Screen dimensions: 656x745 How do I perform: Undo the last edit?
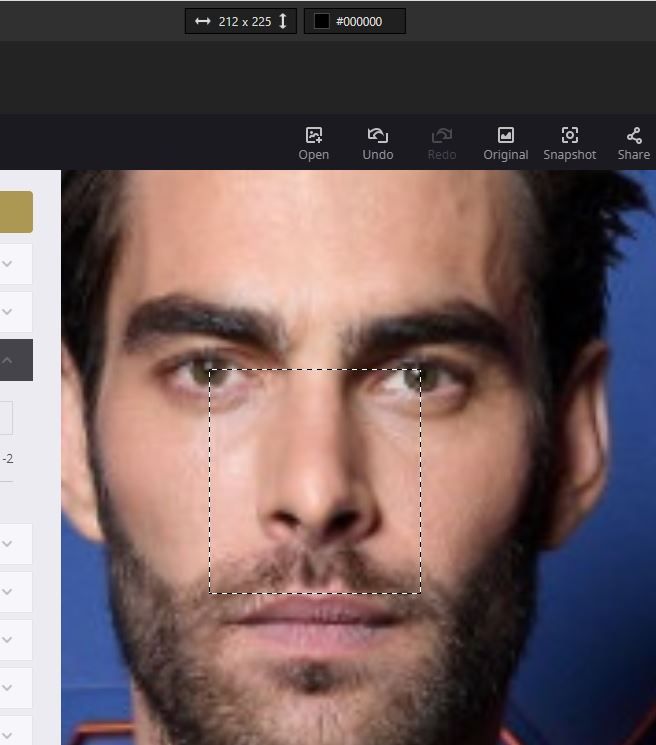pyautogui.click(x=377, y=136)
